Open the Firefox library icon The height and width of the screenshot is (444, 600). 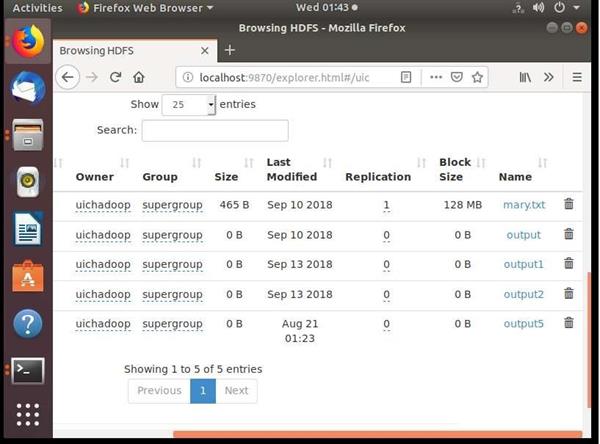pos(524,77)
